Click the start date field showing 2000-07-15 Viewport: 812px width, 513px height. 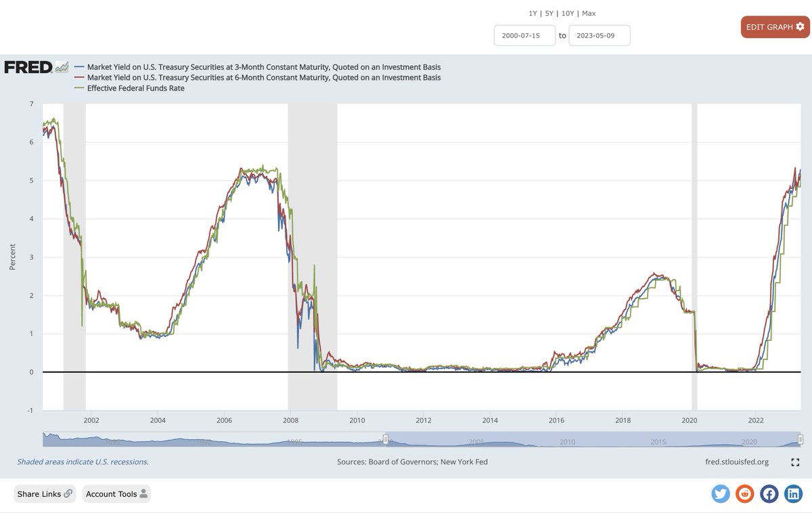click(524, 35)
